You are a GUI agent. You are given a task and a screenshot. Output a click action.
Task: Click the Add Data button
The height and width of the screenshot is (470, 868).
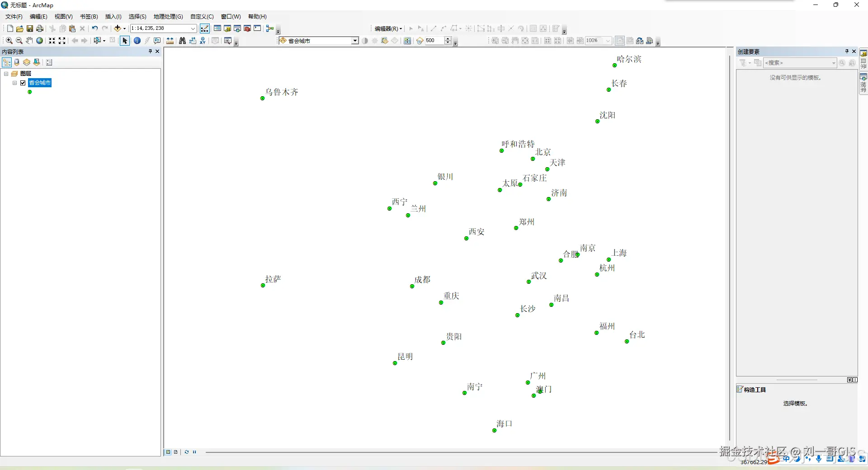(117, 28)
